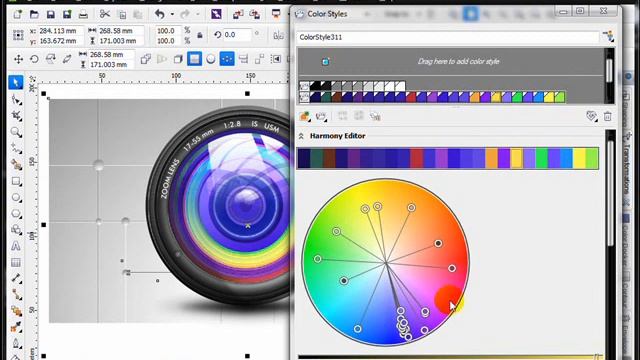
Task: Click the circular icon beside the blue buttons
Action: tap(211, 59)
